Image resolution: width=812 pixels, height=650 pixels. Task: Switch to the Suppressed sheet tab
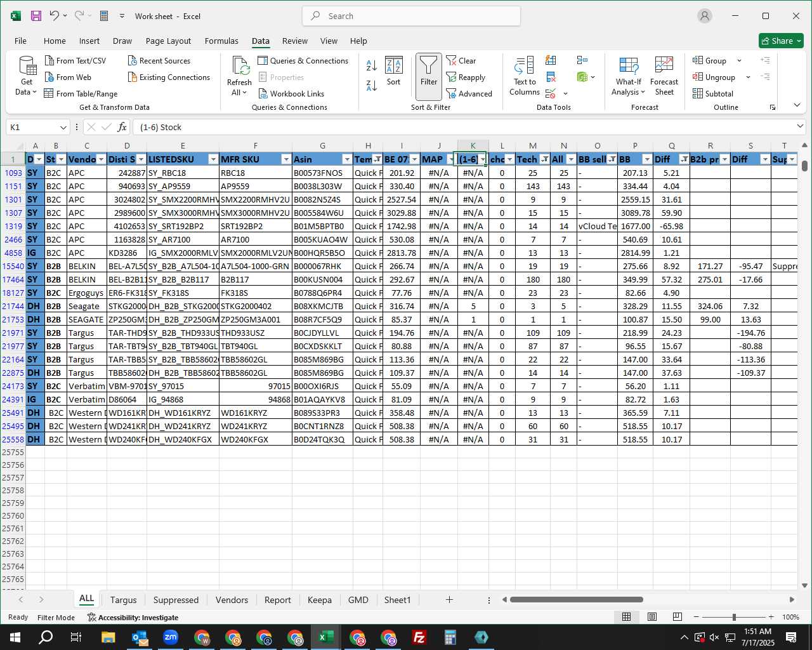coord(176,600)
